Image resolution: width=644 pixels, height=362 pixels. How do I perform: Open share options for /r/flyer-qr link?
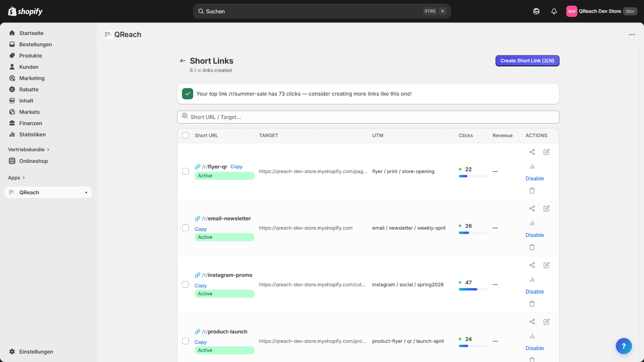[x=532, y=152]
